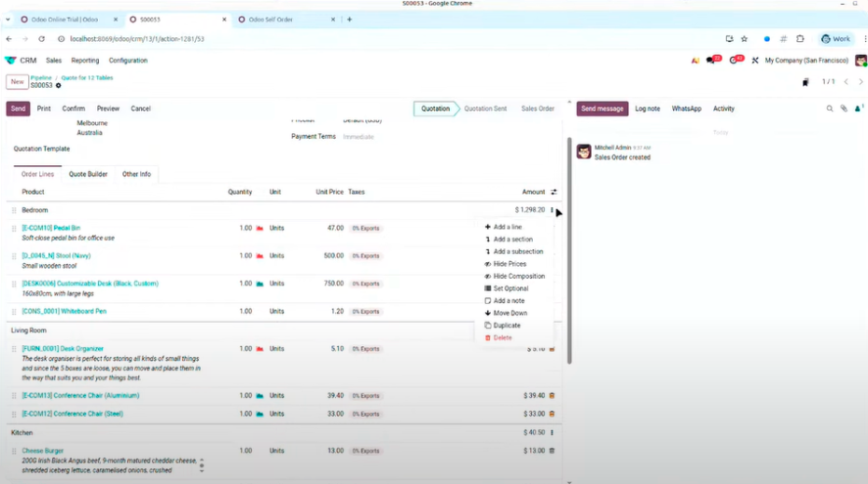Open the Configuration menu in the navbar

(128, 61)
